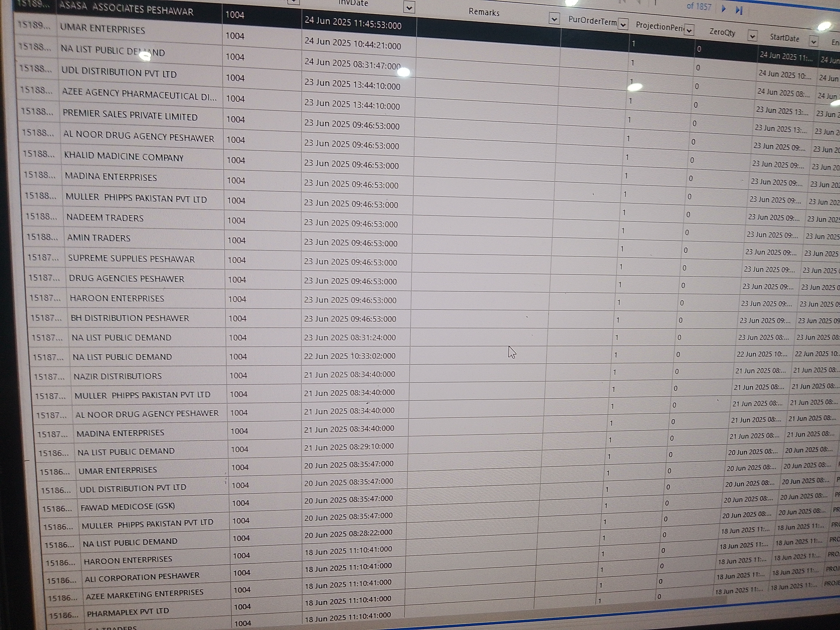Open the ProjectionPeriod column filter dropdown
The height and width of the screenshot is (630, 840).
689,30
